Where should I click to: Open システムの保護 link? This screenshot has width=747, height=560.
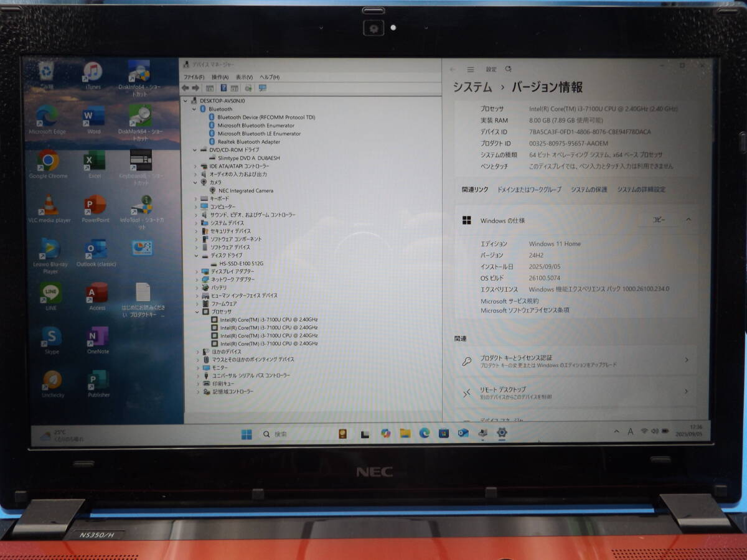pyautogui.click(x=589, y=189)
